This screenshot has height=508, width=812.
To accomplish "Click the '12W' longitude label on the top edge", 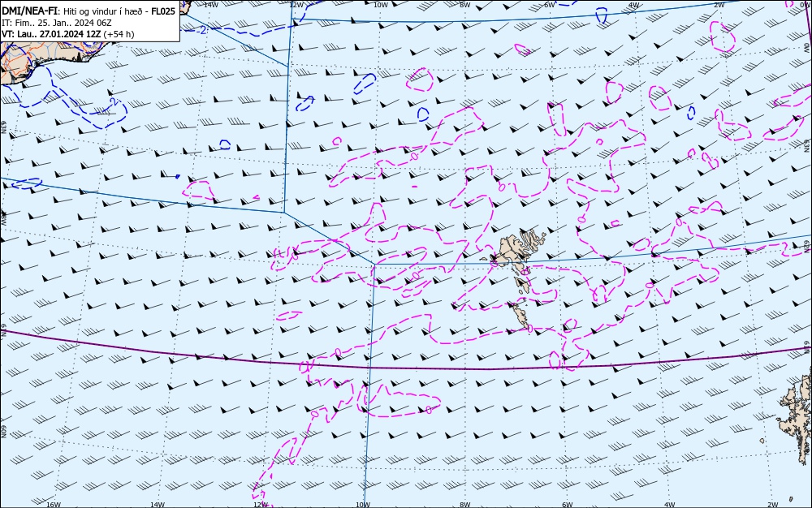I will click(296, 5).
